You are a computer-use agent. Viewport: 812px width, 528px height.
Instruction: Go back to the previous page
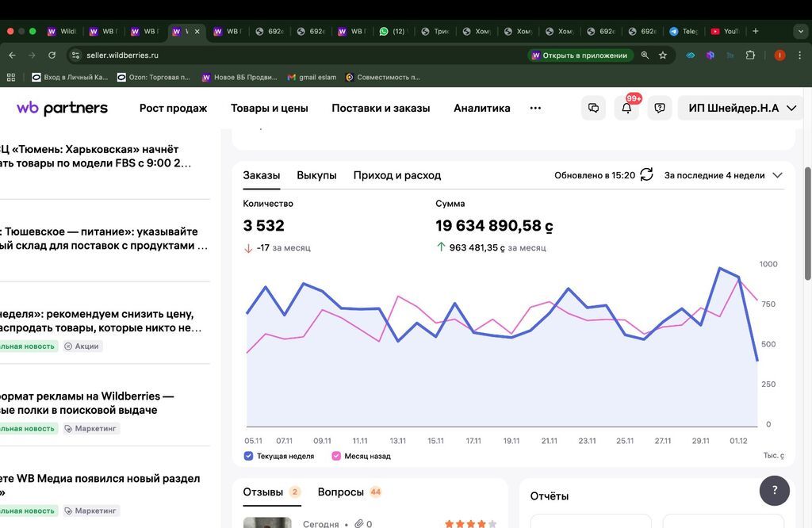tap(13, 55)
